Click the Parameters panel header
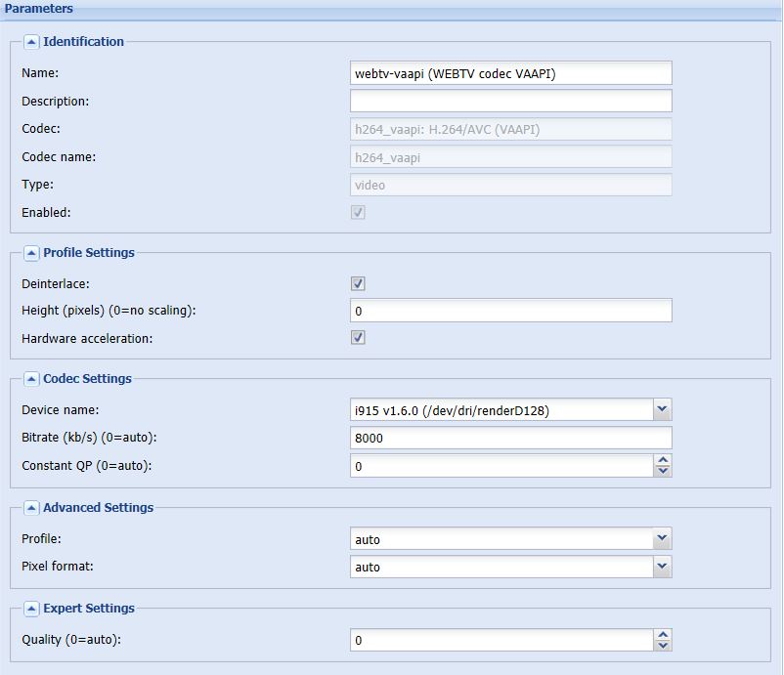This screenshot has width=784, height=675. pyautogui.click(x=391, y=10)
